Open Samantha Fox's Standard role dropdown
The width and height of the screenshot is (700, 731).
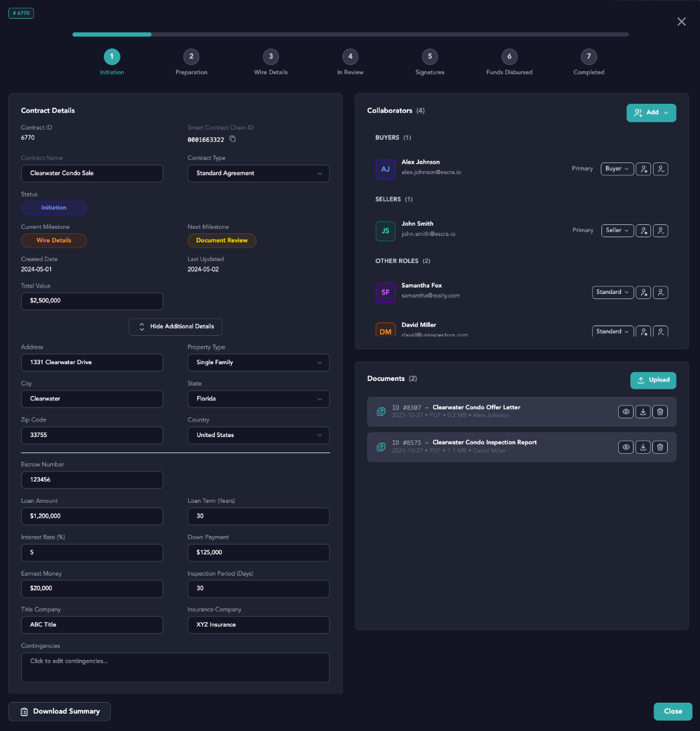(x=613, y=292)
